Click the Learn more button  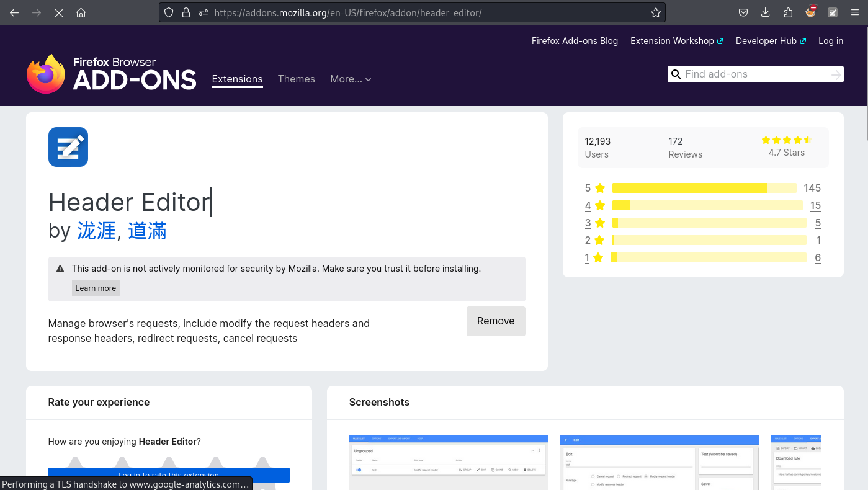coord(96,288)
